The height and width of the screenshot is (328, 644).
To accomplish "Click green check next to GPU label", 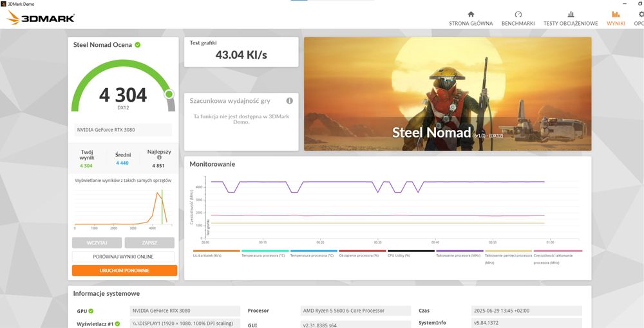I will tap(91, 311).
